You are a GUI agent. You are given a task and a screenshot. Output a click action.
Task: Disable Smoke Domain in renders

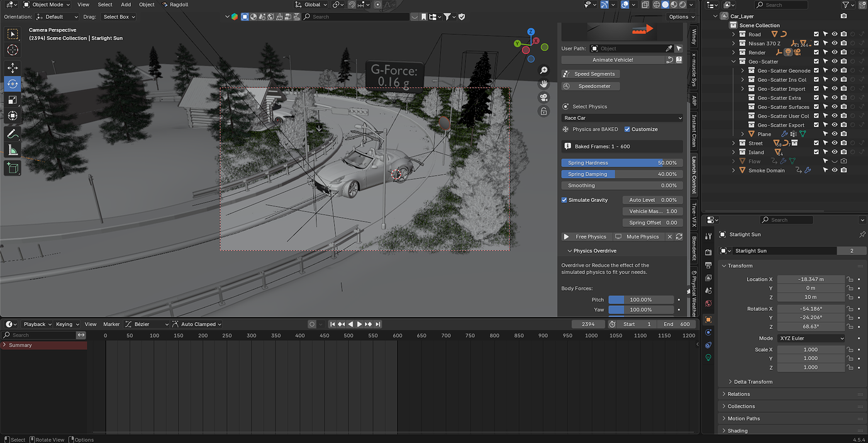tap(843, 171)
